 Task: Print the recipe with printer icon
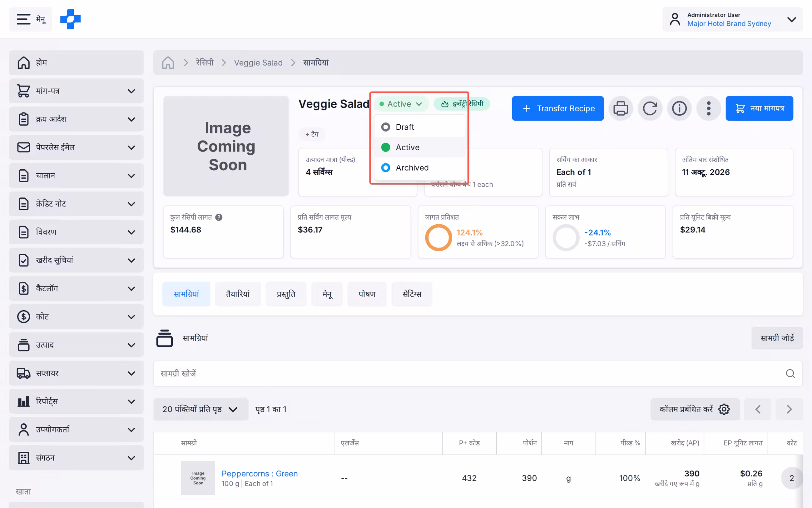(621, 108)
